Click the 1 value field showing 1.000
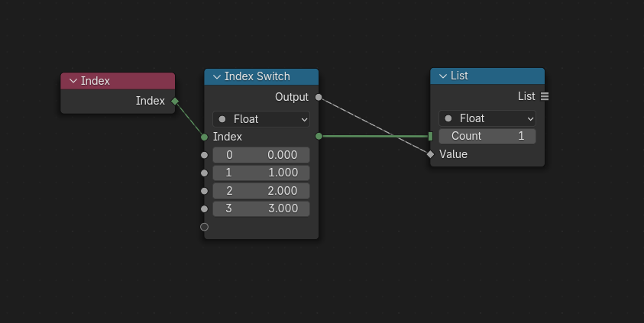This screenshot has width=644, height=323. pyautogui.click(x=261, y=173)
